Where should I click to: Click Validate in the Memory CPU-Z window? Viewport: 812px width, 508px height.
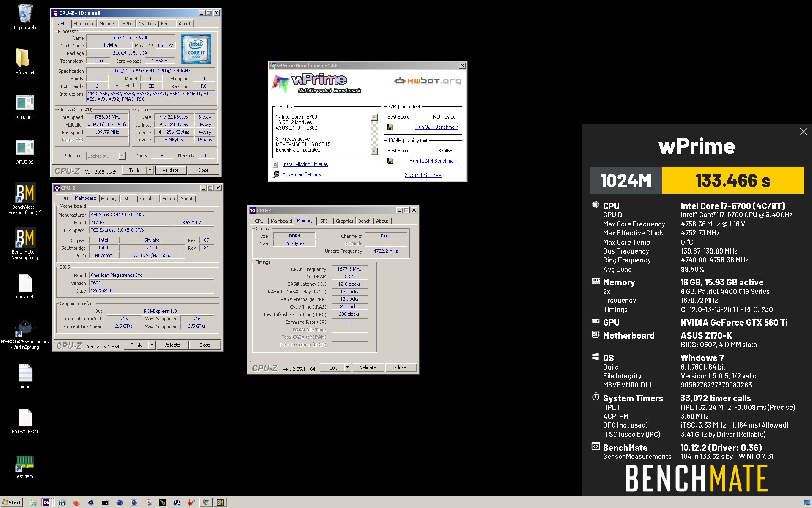coord(368,367)
